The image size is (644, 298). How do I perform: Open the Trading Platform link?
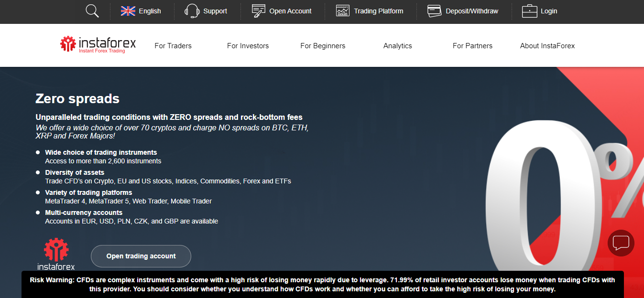point(379,11)
